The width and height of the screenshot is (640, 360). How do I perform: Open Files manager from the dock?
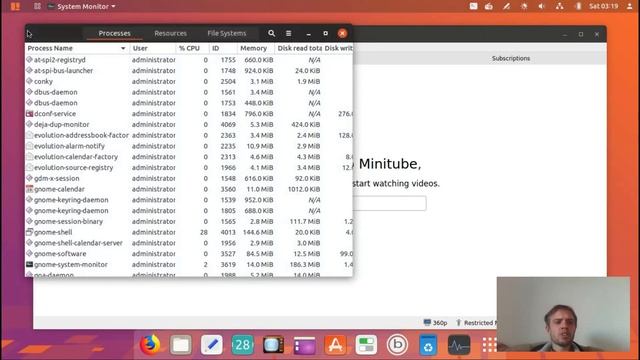pos(181,345)
